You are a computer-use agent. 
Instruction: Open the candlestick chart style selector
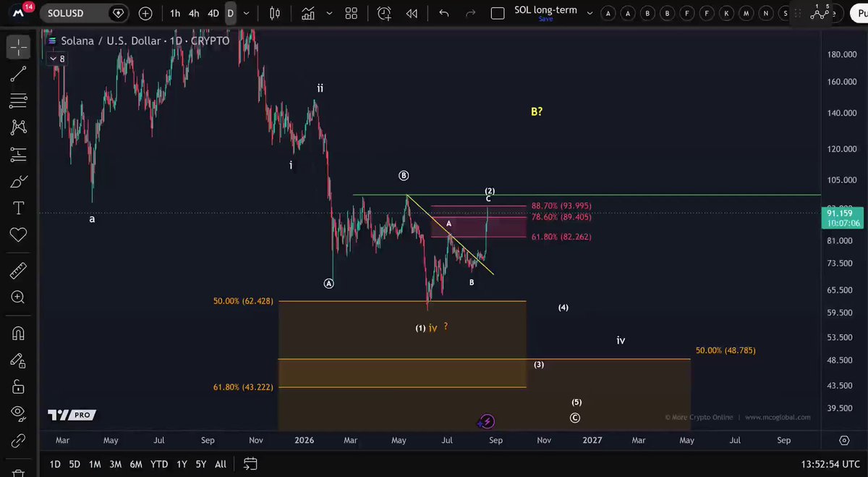274,13
